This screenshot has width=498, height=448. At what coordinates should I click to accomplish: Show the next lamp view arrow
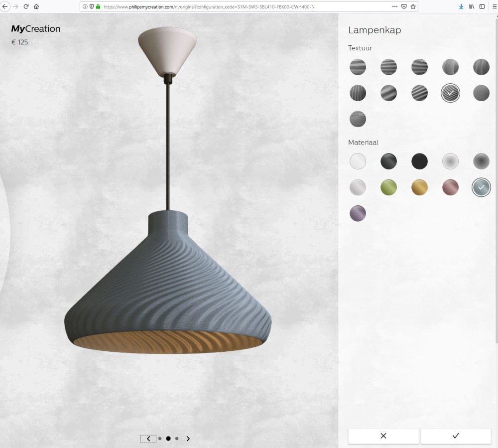pos(188,439)
